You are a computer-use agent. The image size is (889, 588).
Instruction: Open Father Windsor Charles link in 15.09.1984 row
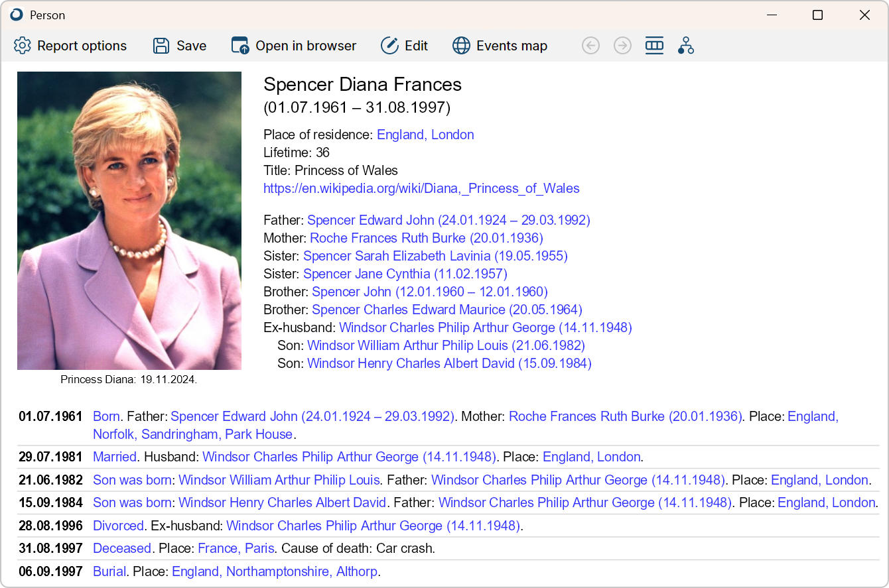pyautogui.click(x=585, y=502)
